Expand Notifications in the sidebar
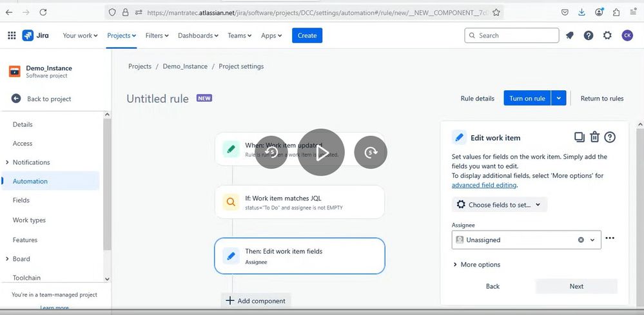 (7, 162)
